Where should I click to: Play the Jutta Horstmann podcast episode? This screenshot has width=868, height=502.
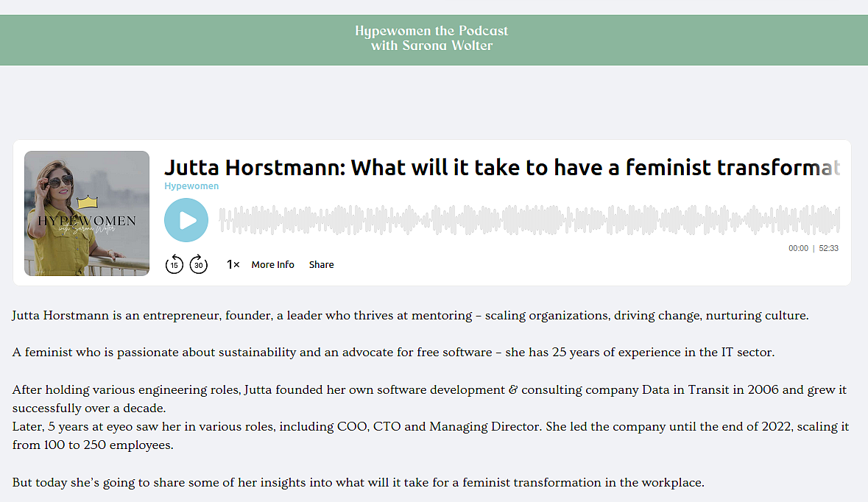click(186, 220)
